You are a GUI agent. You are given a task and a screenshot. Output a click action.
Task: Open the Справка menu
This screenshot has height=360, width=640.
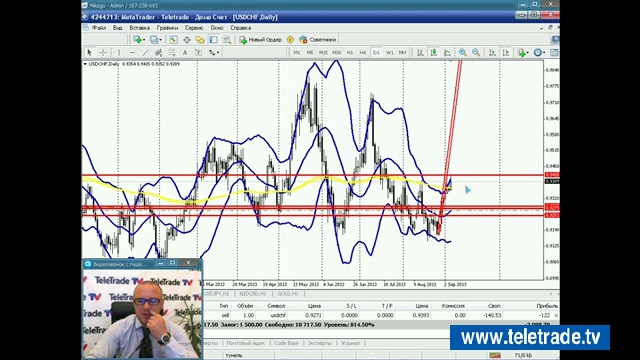[x=241, y=28]
